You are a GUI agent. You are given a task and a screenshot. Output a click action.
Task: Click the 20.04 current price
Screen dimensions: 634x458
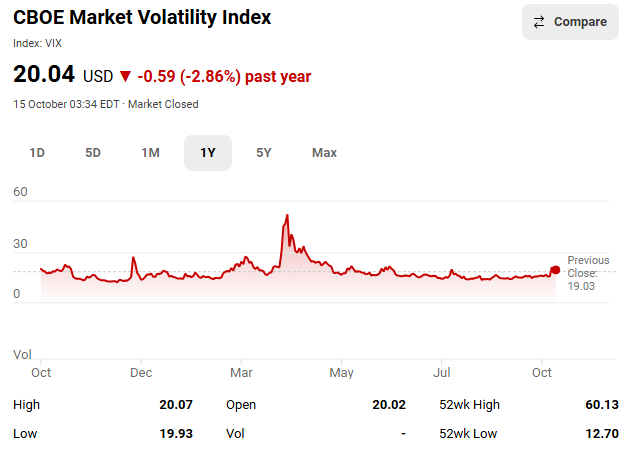(44, 75)
